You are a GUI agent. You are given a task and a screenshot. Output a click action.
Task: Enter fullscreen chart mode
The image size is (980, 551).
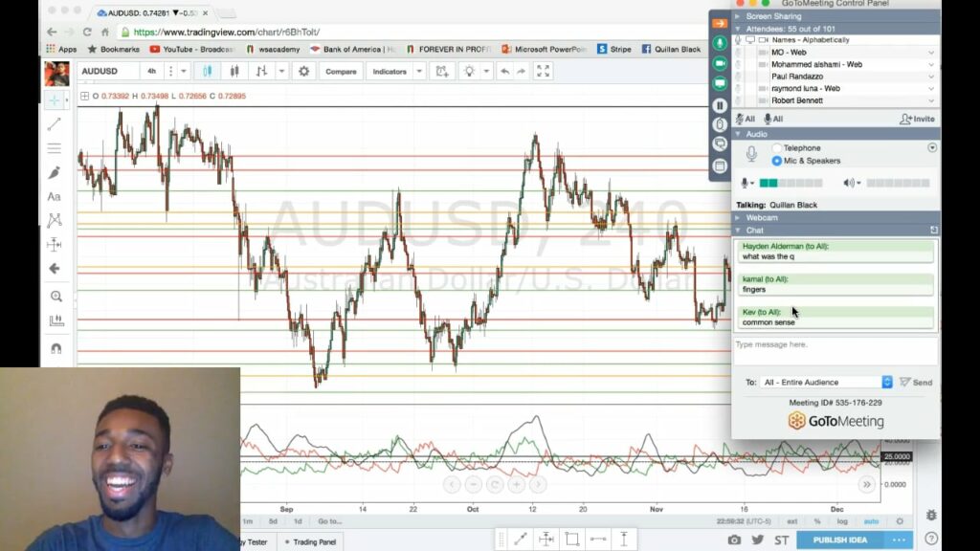pos(544,71)
